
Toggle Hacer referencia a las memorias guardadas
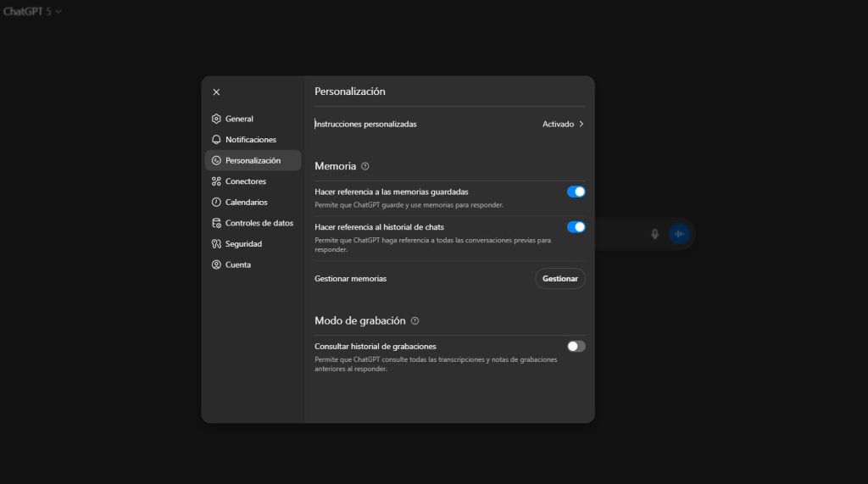pos(576,192)
